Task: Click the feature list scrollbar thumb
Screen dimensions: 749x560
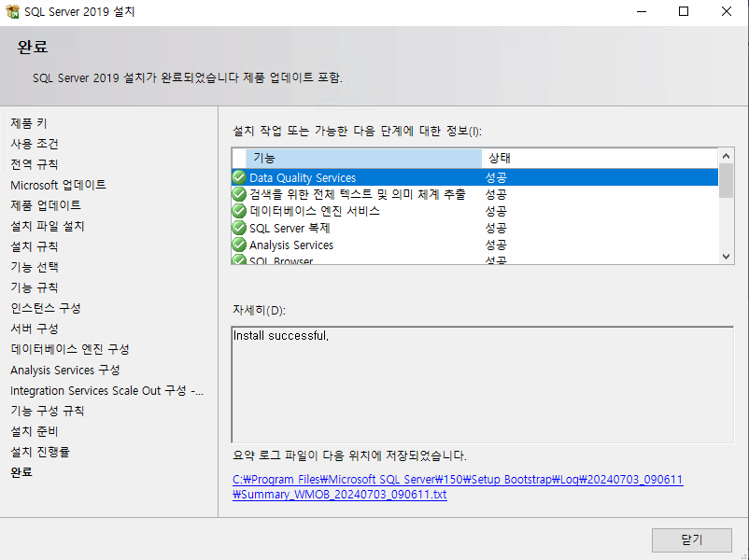Action: click(726, 180)
